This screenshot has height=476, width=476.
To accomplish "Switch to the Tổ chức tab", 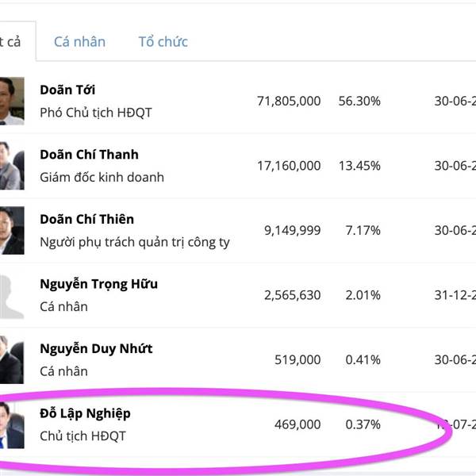I will (163, 42).
